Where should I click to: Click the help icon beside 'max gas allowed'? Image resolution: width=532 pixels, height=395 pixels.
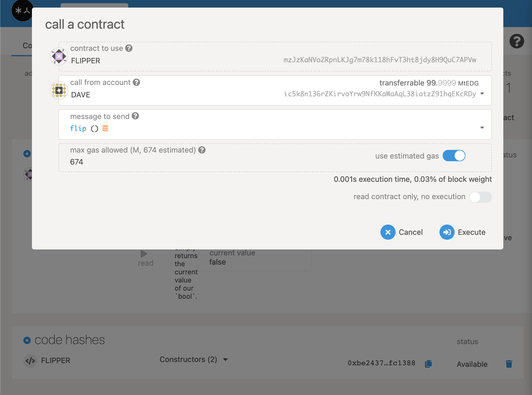(x=202, y=150)
